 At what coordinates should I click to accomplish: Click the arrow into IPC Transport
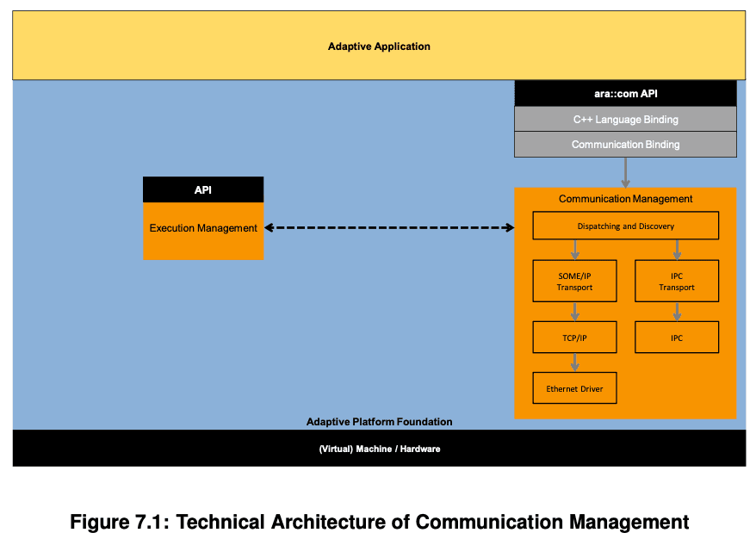[x=677, y=249]
